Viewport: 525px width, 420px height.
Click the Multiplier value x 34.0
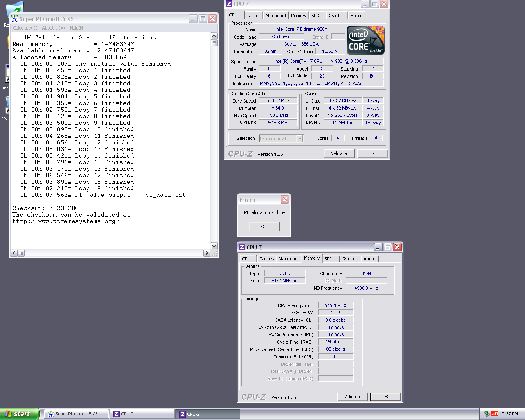tap(278, 108)
